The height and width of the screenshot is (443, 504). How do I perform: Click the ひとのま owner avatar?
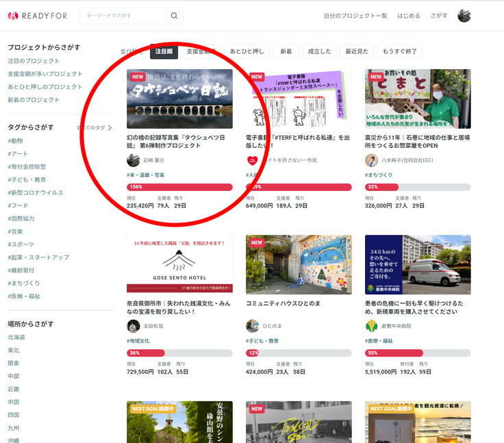[x=253, y=326]
